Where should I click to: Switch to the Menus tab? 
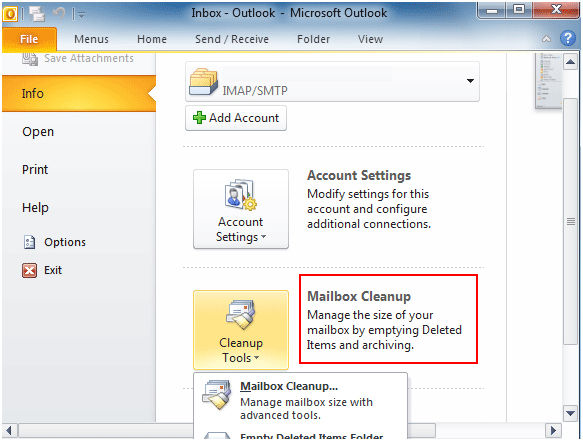(x=91, y=39)
